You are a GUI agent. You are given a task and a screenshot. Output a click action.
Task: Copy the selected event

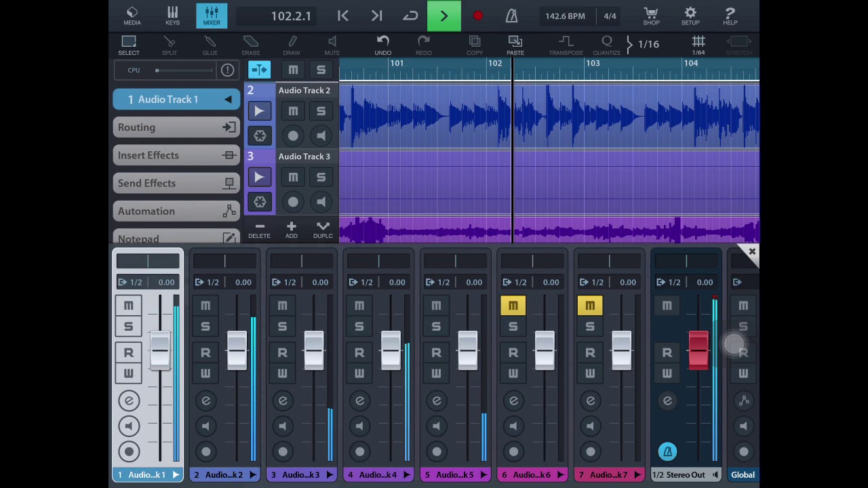[475, 45]
